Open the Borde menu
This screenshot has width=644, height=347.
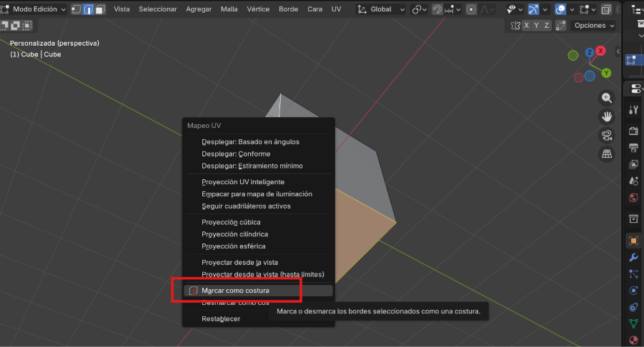[288, 9]
